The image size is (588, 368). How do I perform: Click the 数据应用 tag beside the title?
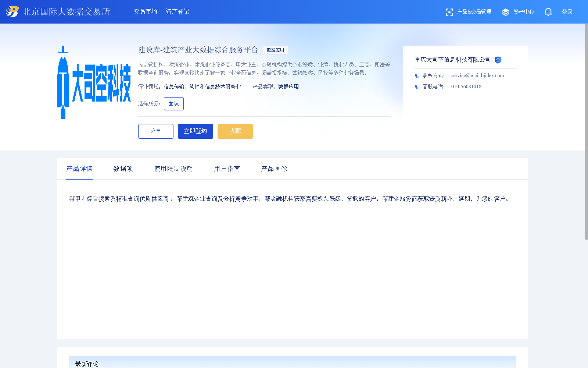(x=275, y=50)
